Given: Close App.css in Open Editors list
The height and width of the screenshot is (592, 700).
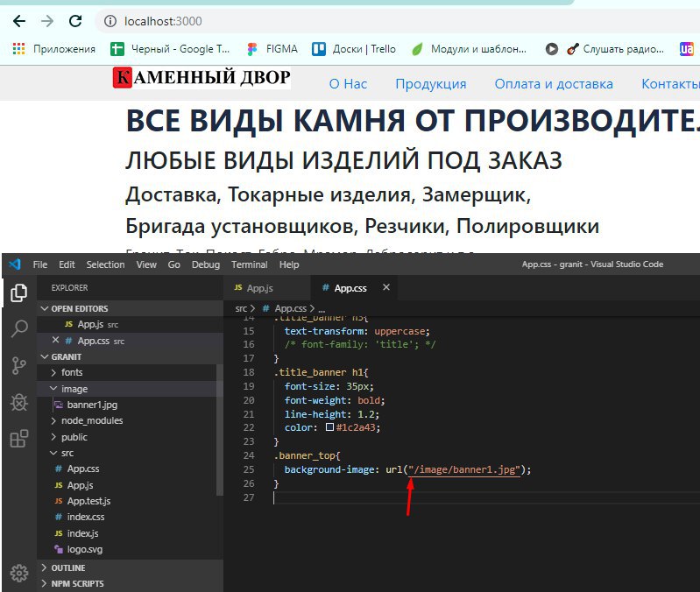Looking at the screenshot, I should point(55,340).
